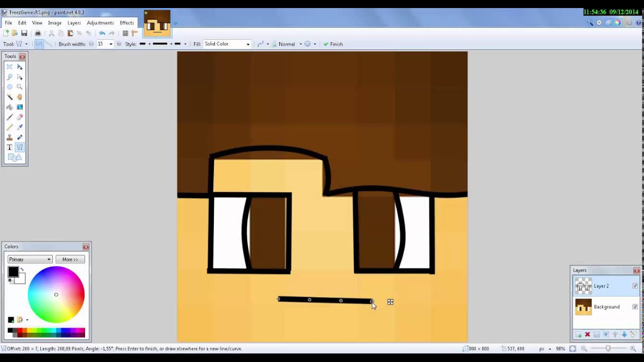The width and height of the screenshot is (644, 362).
Task: Reset colors to black and white
Action: pyautogui.click(x=10, y=281)
